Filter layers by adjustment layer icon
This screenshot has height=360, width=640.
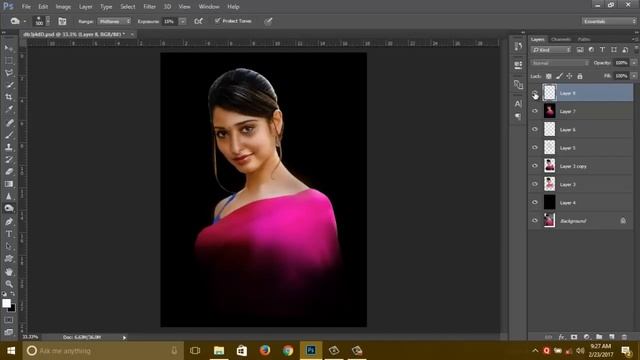[x=591, y=50]
